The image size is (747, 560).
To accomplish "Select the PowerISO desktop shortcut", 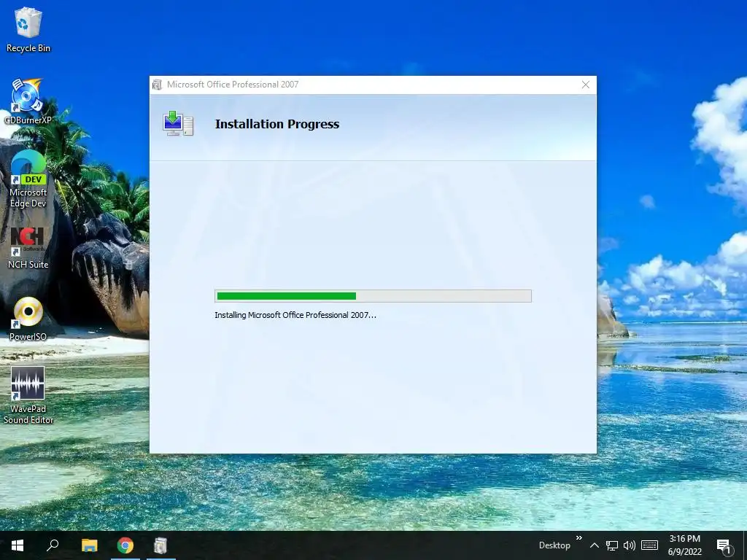I will [28, 319].
